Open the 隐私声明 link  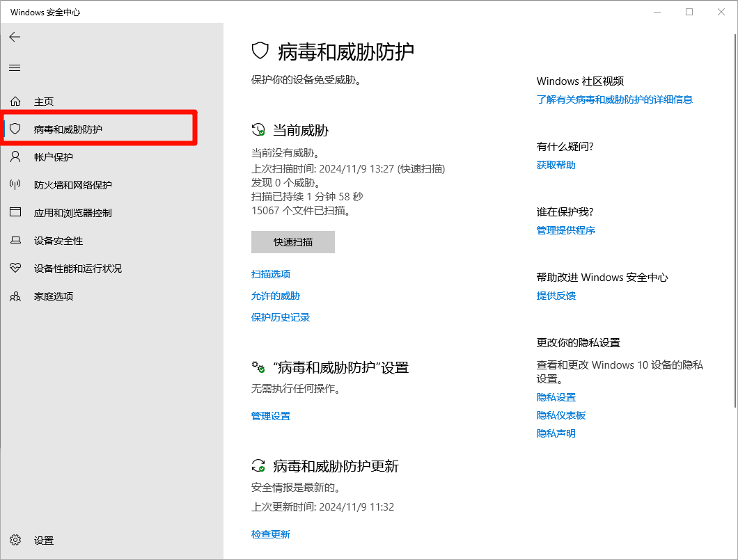click(556, 433)
